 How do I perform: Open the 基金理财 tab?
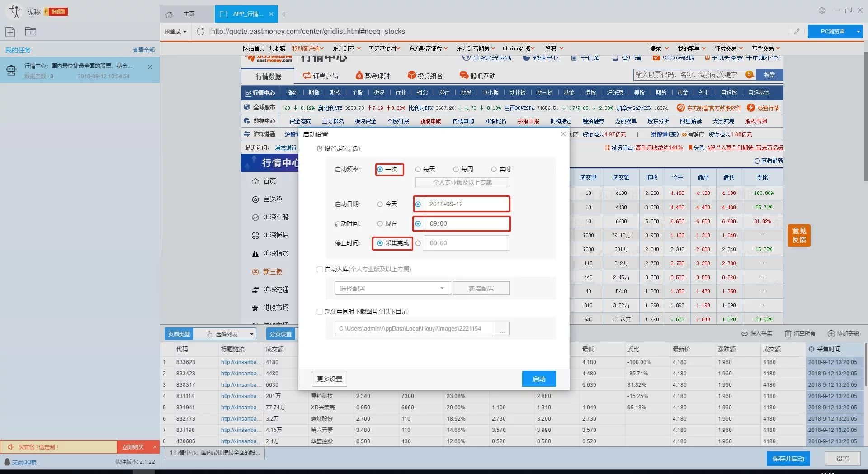[373, 76]
